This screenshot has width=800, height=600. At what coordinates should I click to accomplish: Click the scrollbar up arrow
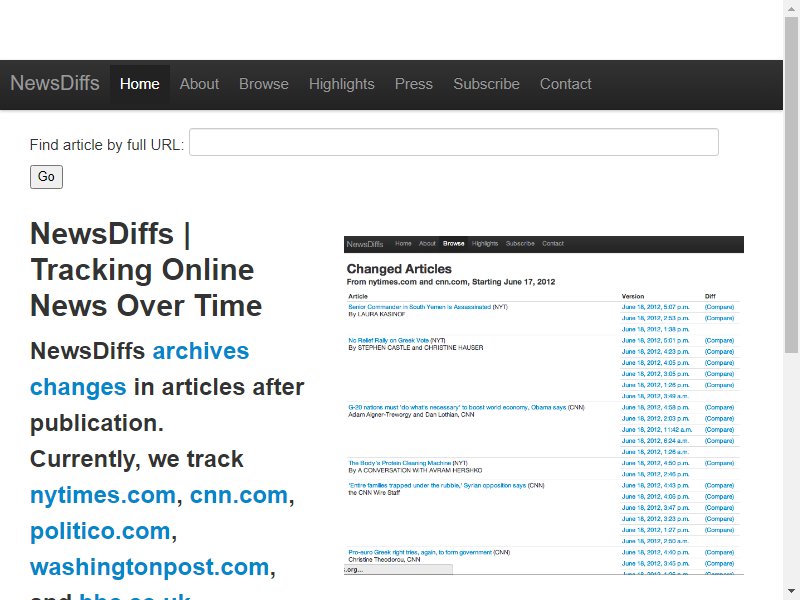pos(792,8)
